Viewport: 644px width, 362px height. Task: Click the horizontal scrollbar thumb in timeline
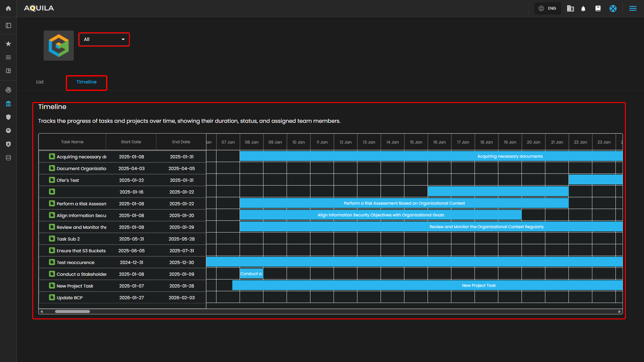pos(72,312)
